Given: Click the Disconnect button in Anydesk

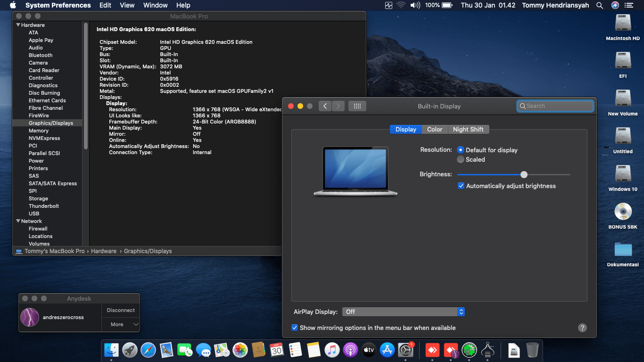Looking at the screenshot, I should click(x=121, y=310).
